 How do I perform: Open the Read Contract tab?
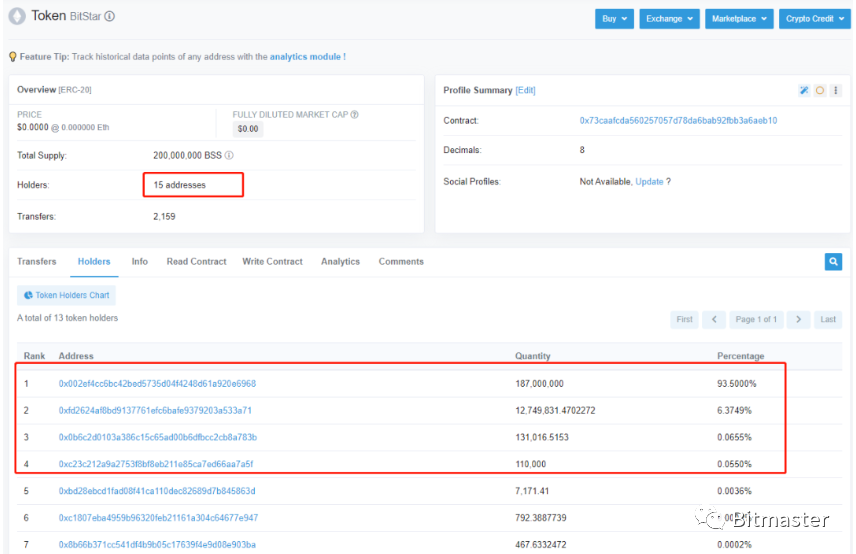coord(197,261)
